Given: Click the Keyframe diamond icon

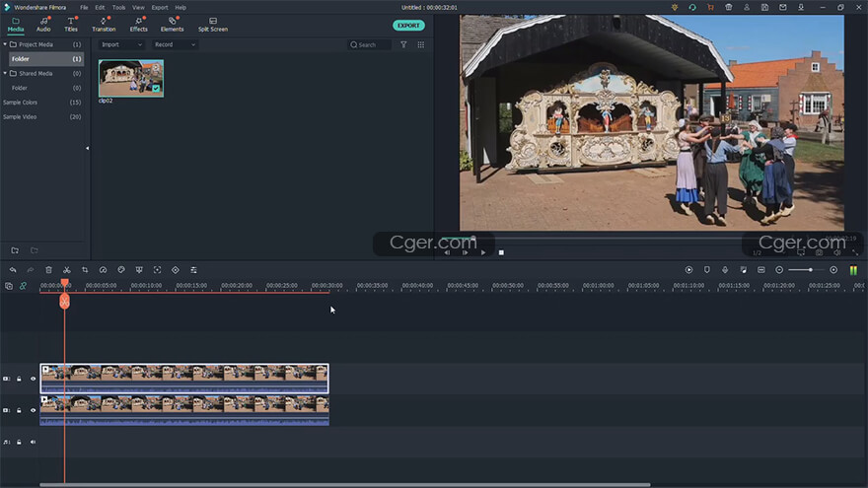Looking at the screenshot, I should coord(176,270).
